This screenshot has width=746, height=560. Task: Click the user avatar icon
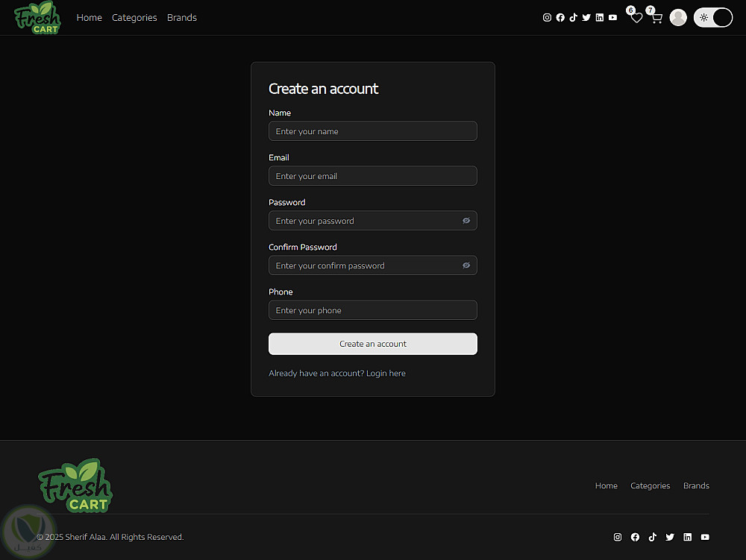(x=678, y=18)
